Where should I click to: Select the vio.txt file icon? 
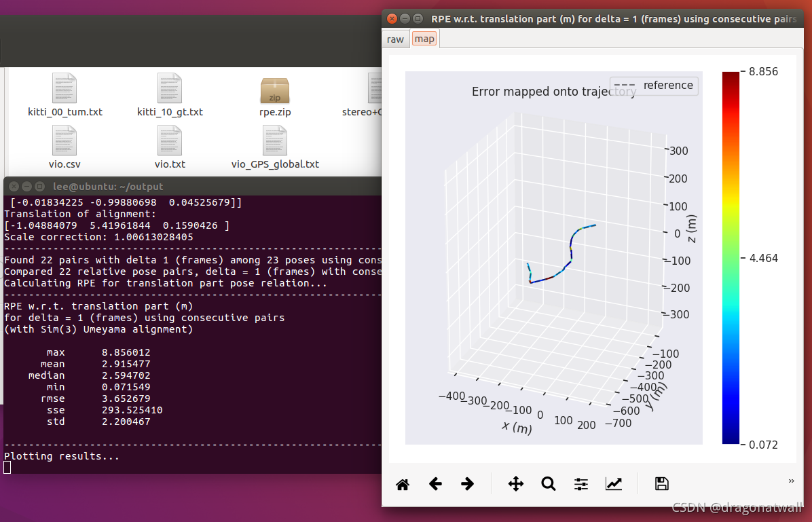(x=170, y=141)
